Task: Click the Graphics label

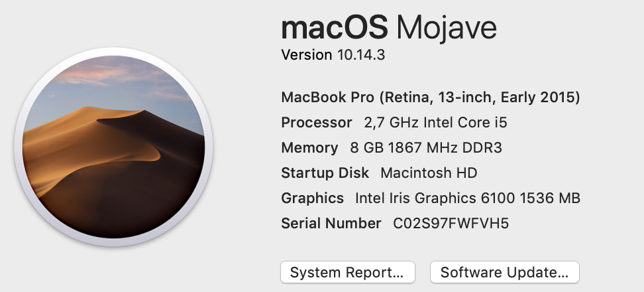Action: [312, 198]
